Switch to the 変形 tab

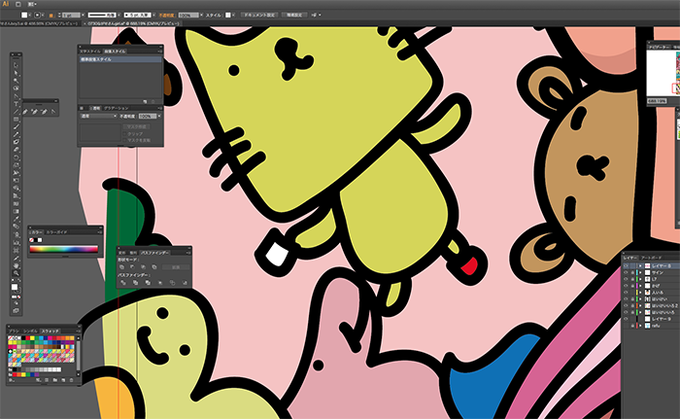click(x=122, y=253)
